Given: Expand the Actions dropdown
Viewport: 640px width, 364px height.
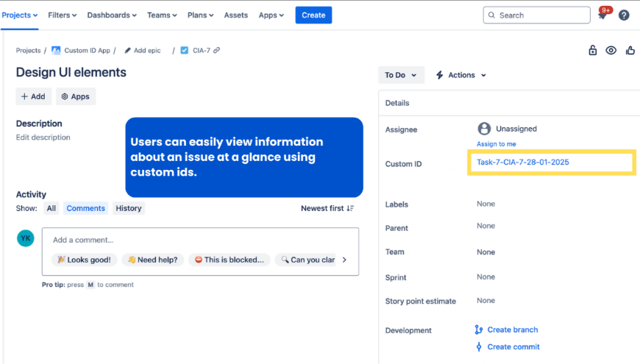Looking at the screenshot, I should (x=461, y=75).
